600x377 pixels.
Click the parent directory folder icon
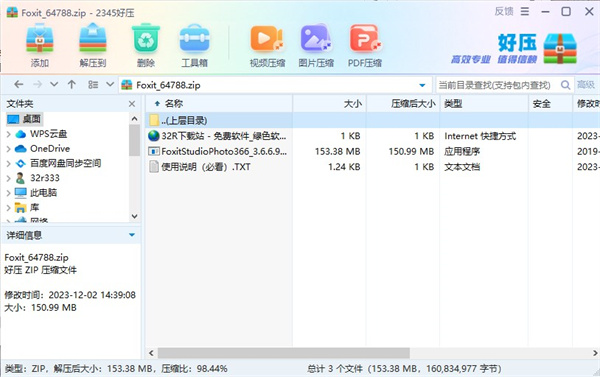(154, 120)
